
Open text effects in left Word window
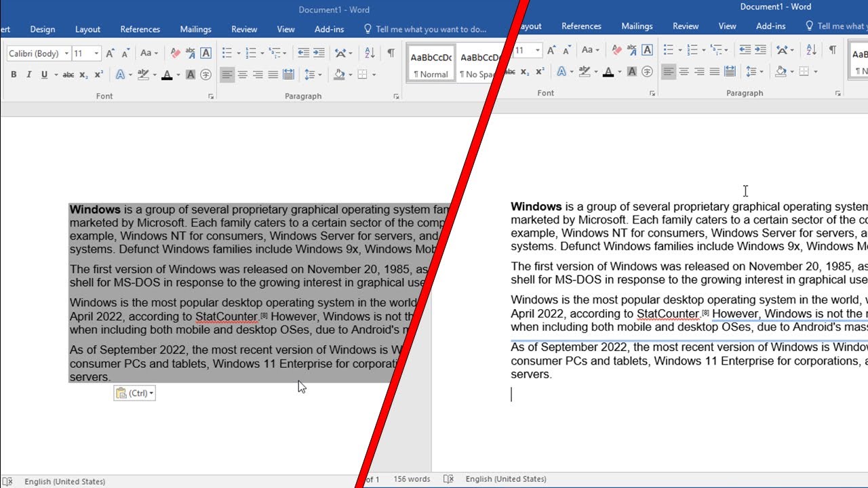pos(120,75)
